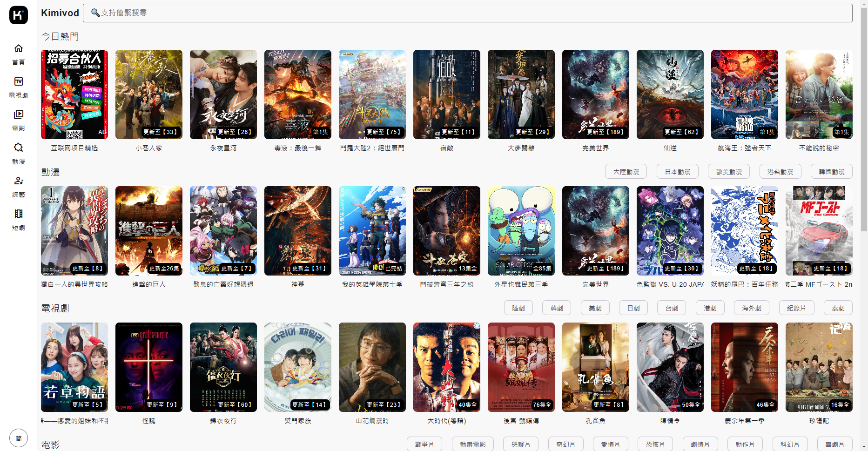Open 錦衣夜行 drama poster

click(223, 367)
